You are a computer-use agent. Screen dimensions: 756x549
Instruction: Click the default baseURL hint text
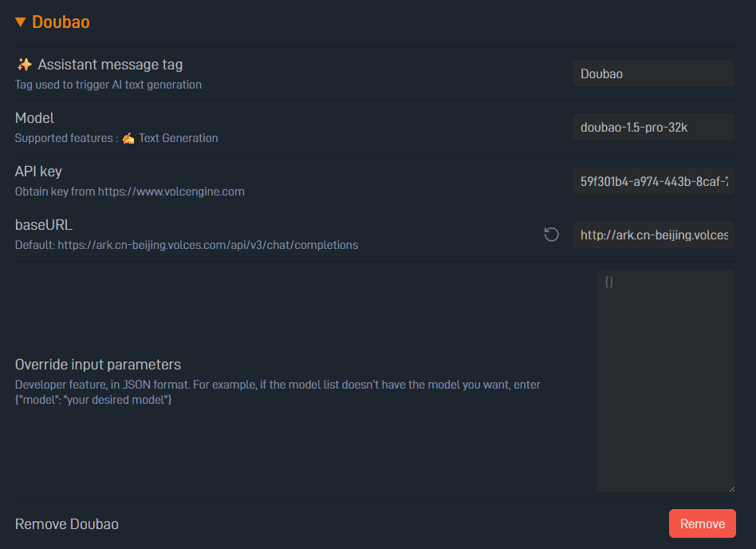coord(186,245)
